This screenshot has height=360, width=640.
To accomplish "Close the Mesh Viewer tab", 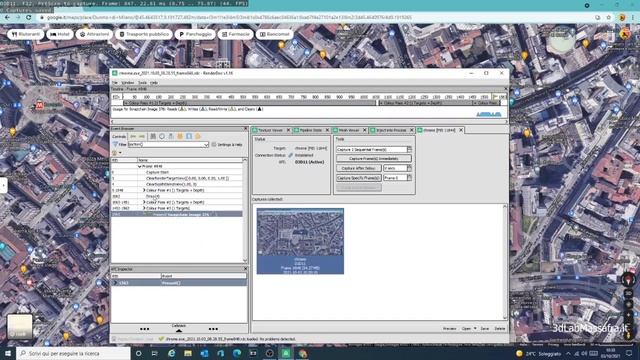I will point(365,130).
